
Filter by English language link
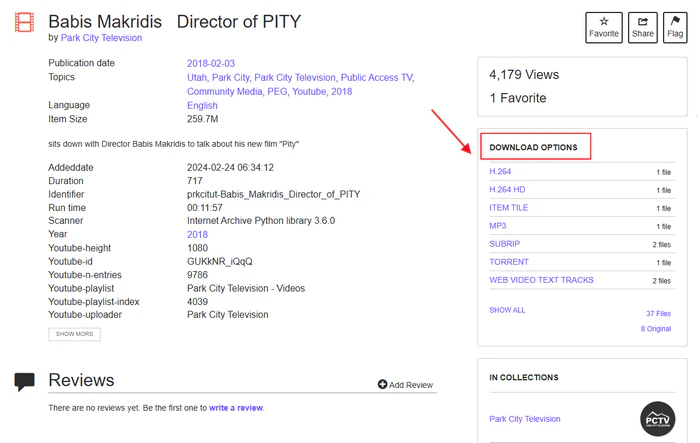[202, 105]
